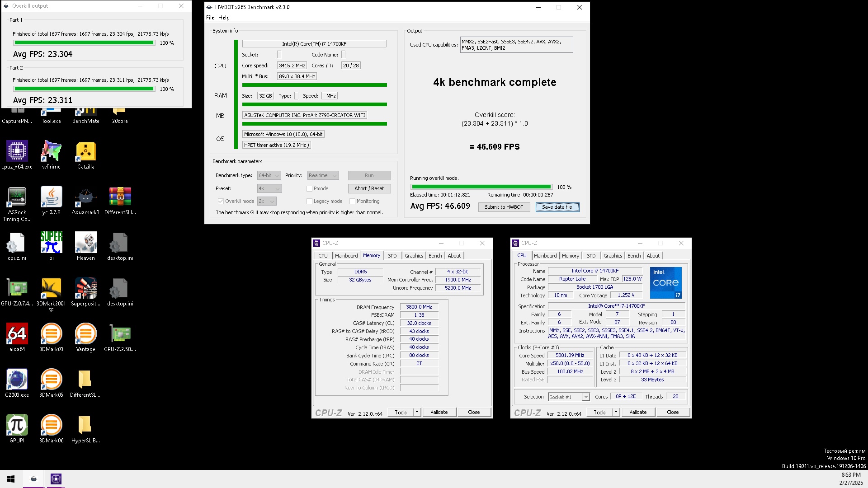Open the Overkill mode 2x dropdown
Image resolution: width=868 pixels, height=488 pixels.
pos(267,202)
